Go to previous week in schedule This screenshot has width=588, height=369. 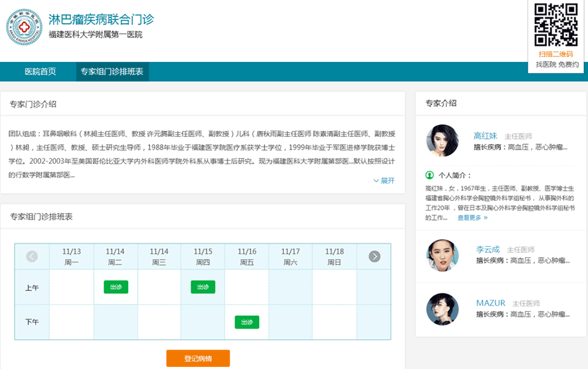(x=32, y=257)
